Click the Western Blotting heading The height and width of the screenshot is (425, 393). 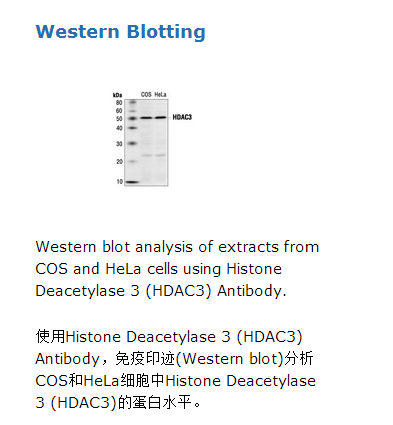pos(120,32)
